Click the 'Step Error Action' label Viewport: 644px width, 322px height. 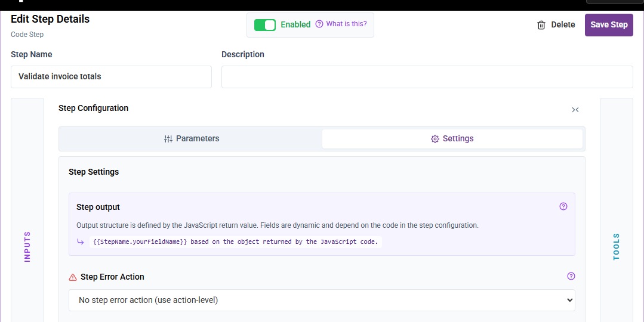tap(112, 277)
